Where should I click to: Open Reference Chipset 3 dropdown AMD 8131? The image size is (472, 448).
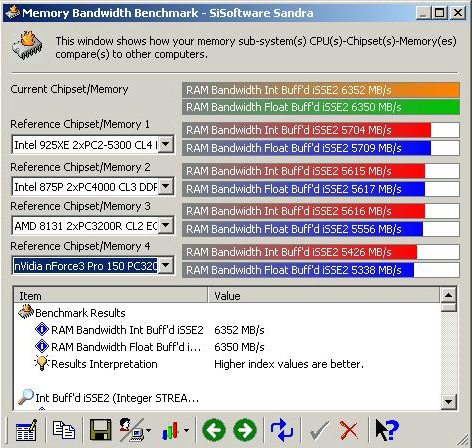(166, 226)
